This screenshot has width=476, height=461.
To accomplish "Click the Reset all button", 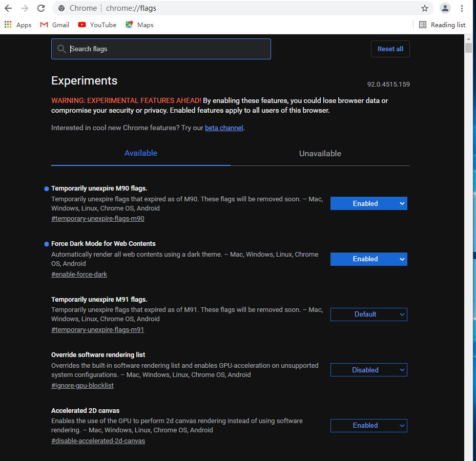I will [x=390, y=49].
